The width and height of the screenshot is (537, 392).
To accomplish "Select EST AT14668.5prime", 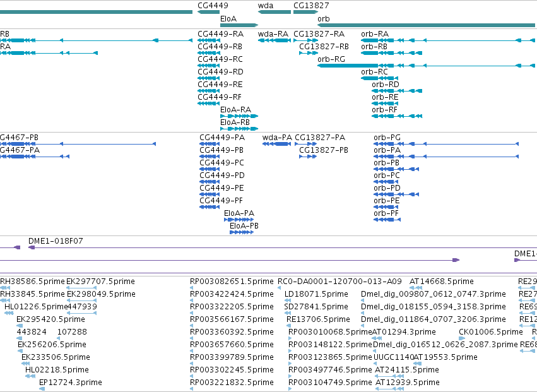I will pyautogui.click(x=415, y=288).
